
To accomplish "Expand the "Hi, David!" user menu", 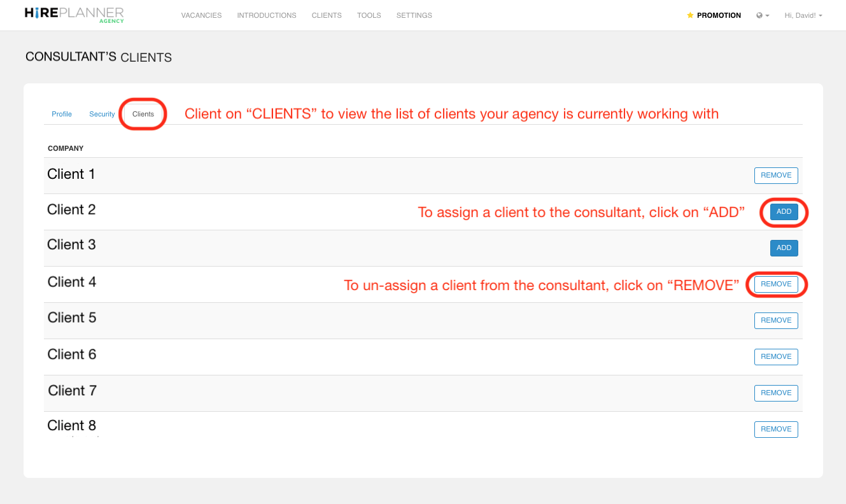I will [803, 15].
